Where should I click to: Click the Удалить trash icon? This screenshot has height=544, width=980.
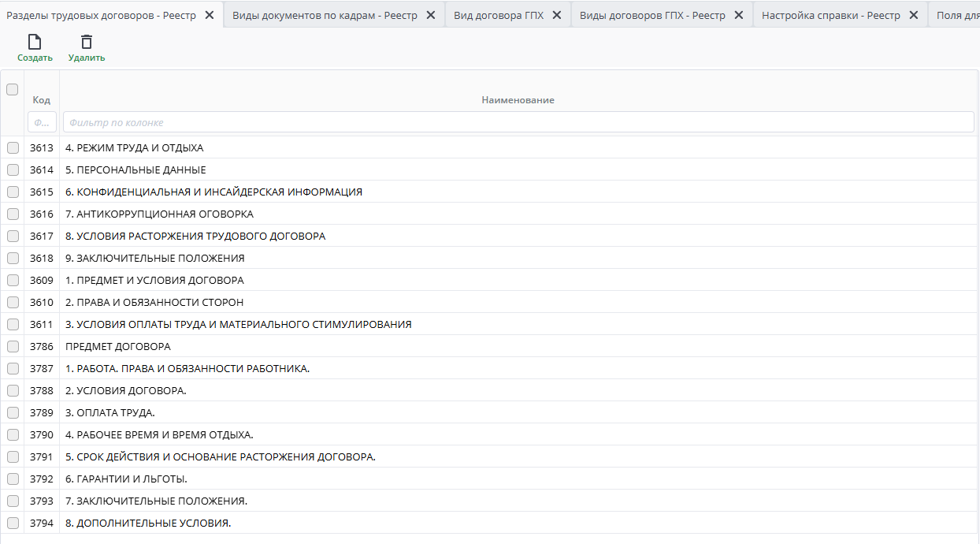click(x=87, y=42)
